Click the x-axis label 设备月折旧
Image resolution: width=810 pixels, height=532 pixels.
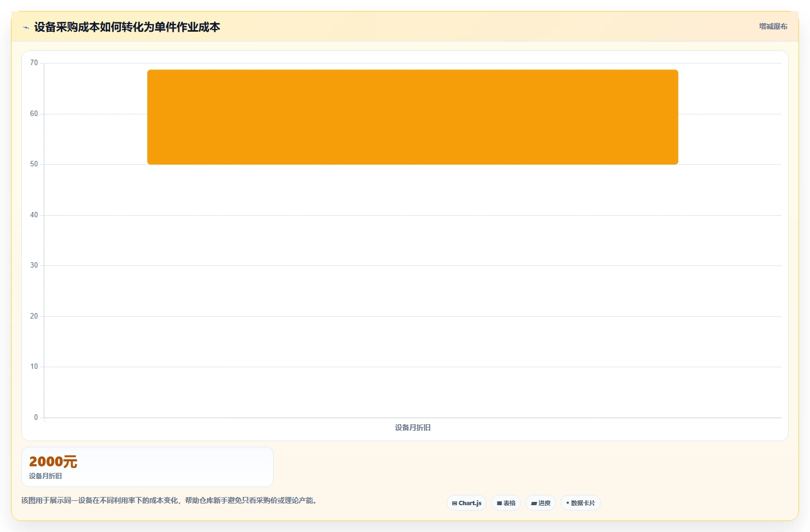pos(413,427)
